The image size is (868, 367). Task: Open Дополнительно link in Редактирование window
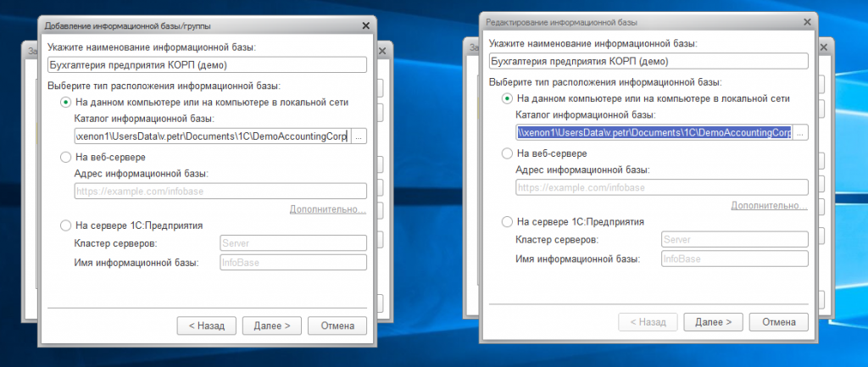(x=770, y=206)
